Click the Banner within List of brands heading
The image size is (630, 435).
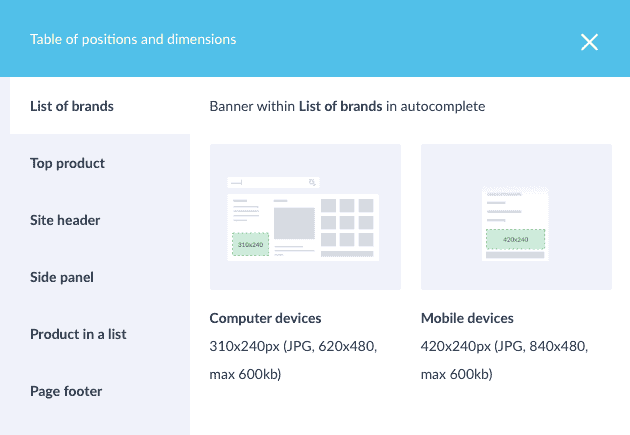pyautogui.click(x=347, y=106)
